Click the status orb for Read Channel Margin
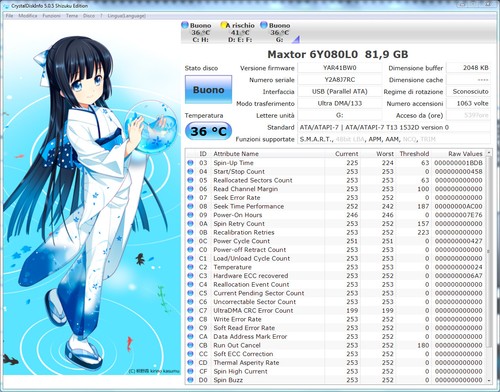 click(190, 189)
